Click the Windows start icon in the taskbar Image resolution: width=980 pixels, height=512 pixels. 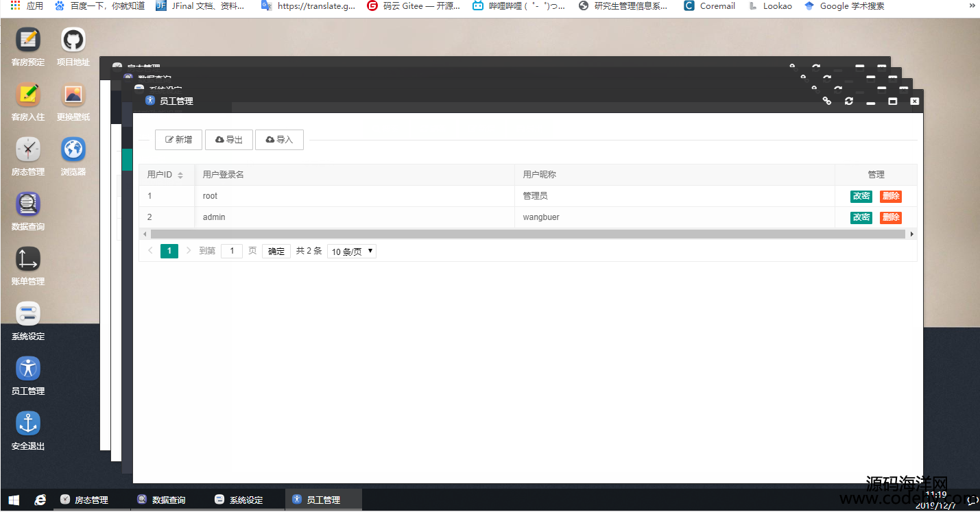pyautogui.click(x=14, y=500)
